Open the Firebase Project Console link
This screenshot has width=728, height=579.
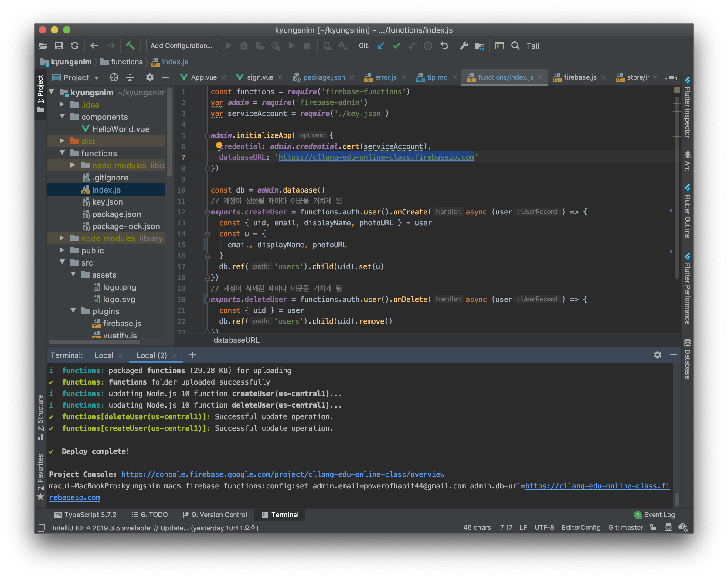coord(283,474)
